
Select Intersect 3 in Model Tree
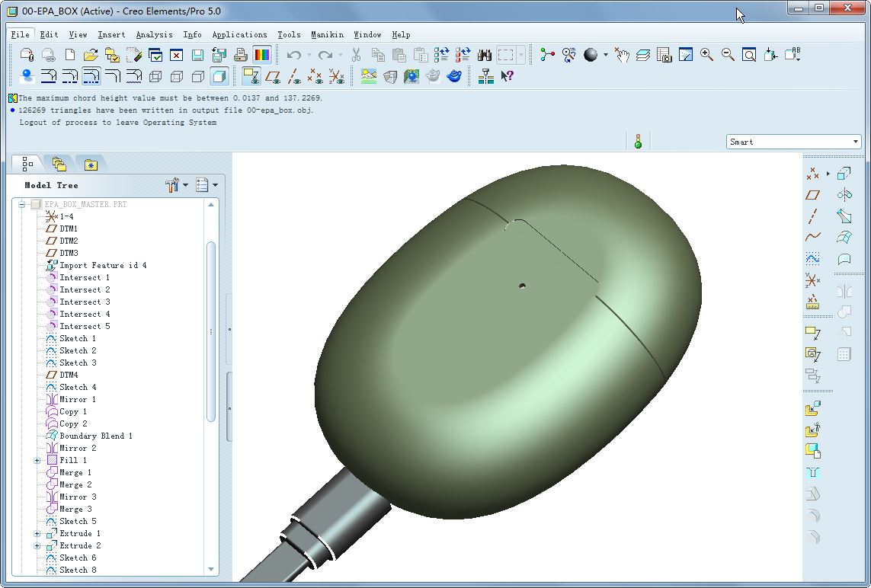click(x=85, y=302)
